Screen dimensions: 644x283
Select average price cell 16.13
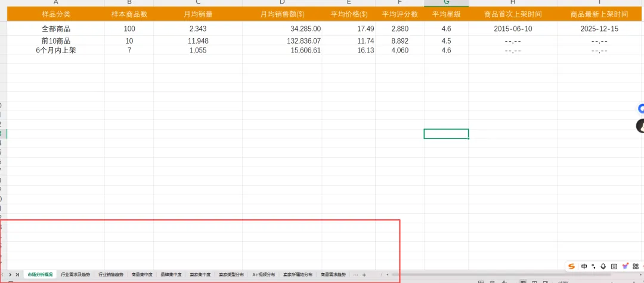[349, 50]
